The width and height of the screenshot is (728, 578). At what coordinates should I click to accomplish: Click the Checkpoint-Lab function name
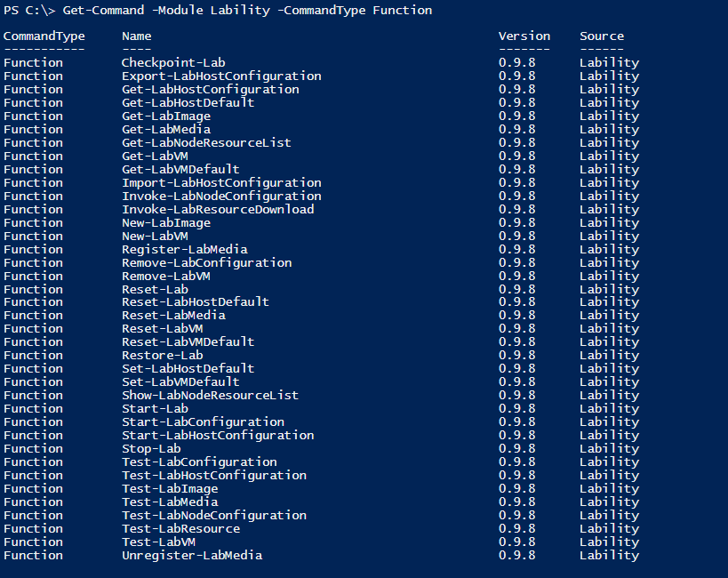point(173,63)
